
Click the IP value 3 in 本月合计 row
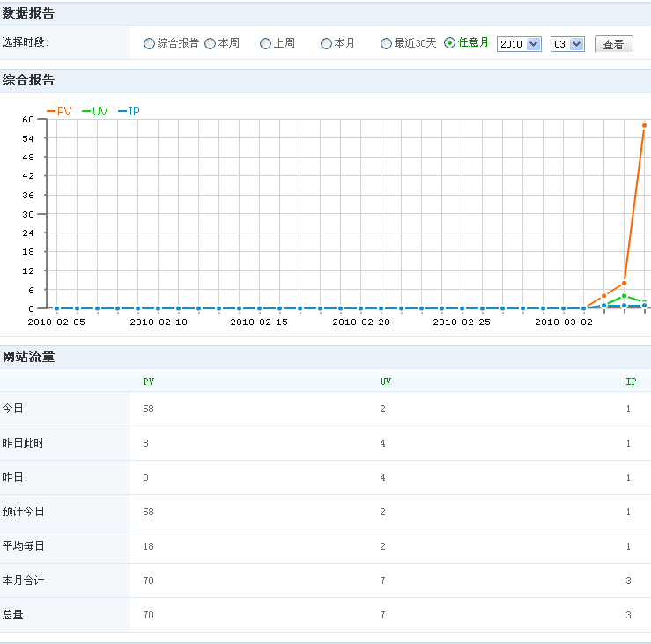click(x=629, y=581)
